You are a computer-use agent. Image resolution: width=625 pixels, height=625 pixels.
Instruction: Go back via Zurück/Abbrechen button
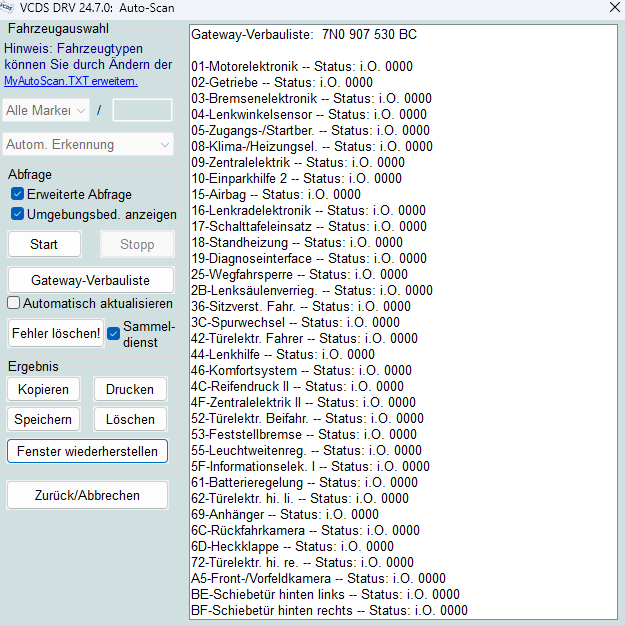click(x=88, y=495)
